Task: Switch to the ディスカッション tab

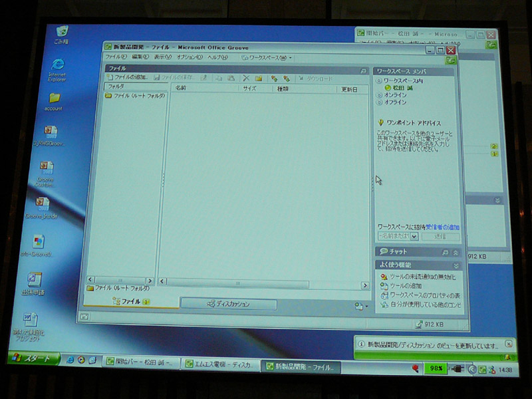Action: tap(228, 304)
